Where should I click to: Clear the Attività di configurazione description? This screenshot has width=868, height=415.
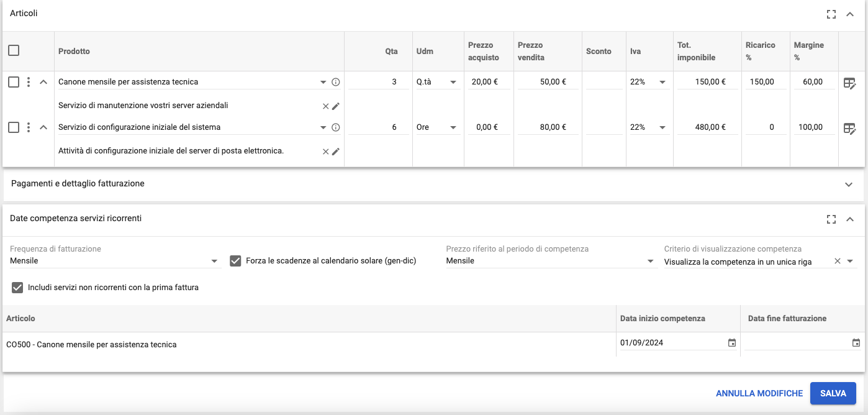click(x=325, y=152)
